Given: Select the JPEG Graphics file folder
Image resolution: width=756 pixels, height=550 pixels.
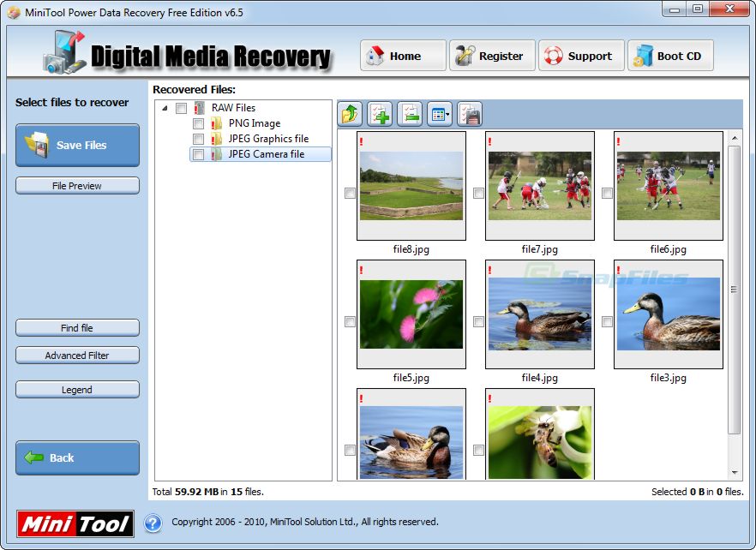Looking at the screenshot, I should point(268,139).
